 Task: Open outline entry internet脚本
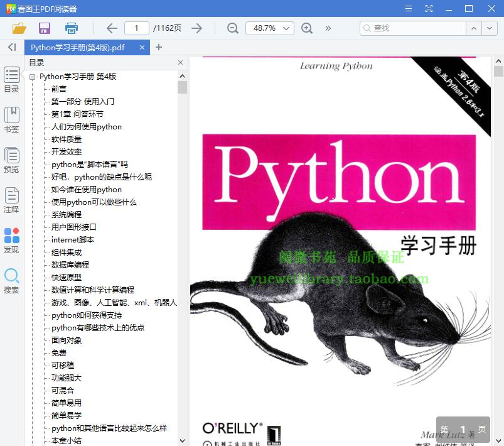point(73,240)
